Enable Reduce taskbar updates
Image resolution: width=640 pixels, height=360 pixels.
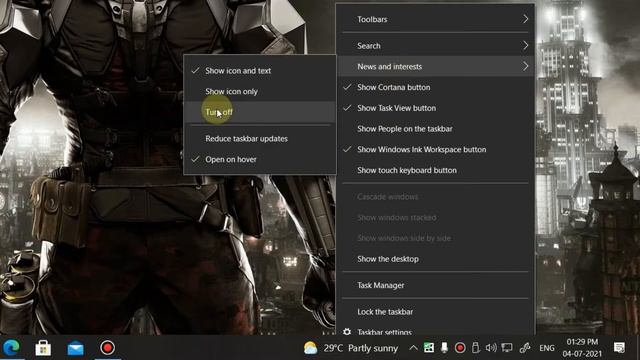coord(260,139)
